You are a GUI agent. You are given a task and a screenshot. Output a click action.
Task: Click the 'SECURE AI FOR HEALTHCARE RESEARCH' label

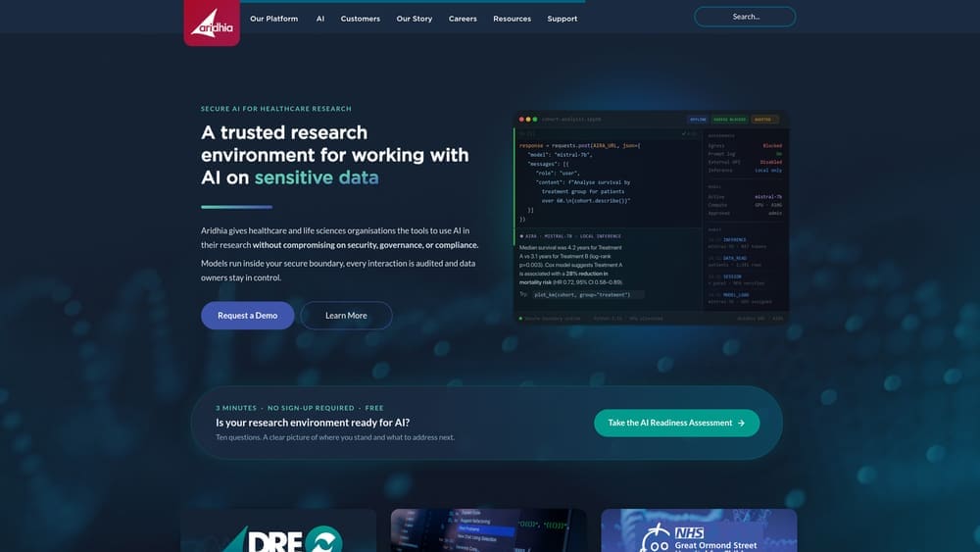[x=276, y=109]
